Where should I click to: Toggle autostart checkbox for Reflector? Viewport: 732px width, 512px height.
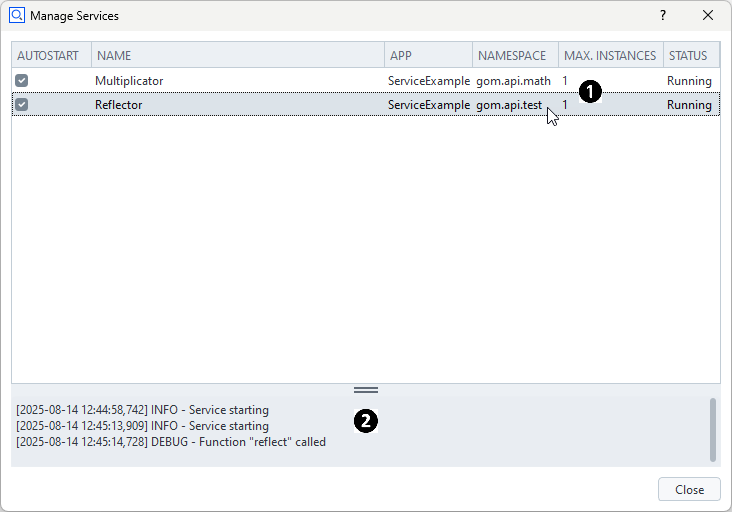click(21, 105)
